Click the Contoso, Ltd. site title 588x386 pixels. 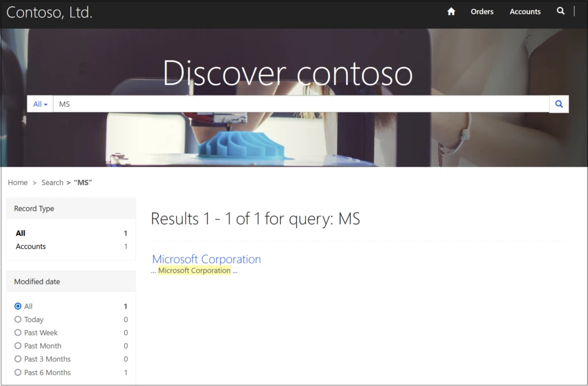click(x=49, y=12)
